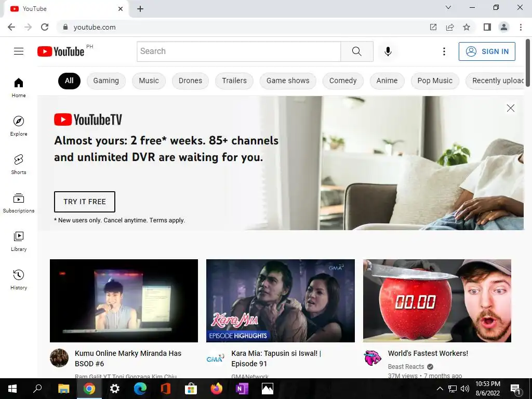The height and width of the screenshot is (399, 532).
Task: Go back in Chrome
Action: 11,27
